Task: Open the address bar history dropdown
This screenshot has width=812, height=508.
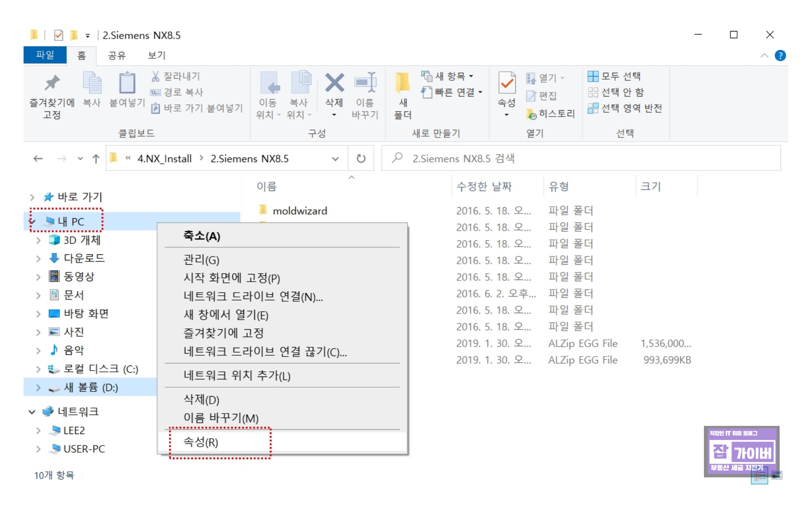Action: (x=335, y=159)
